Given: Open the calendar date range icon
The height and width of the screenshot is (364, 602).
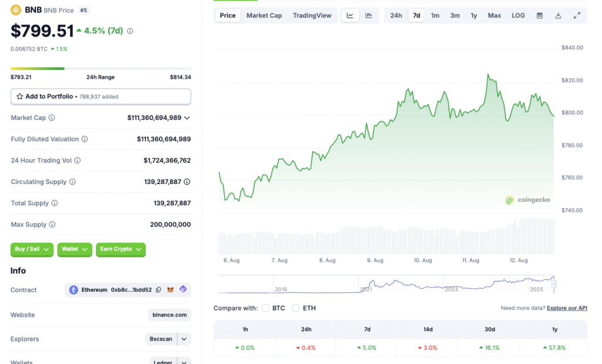Looking at the screenshot, I should [x=540, y=15].
